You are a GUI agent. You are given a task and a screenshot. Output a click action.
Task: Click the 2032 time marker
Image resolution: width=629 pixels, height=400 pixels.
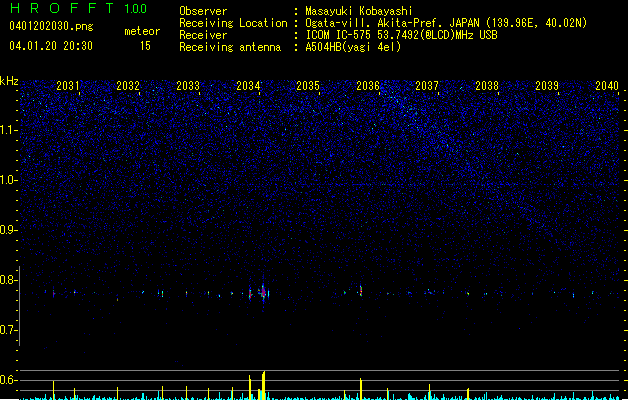point(128,86)
